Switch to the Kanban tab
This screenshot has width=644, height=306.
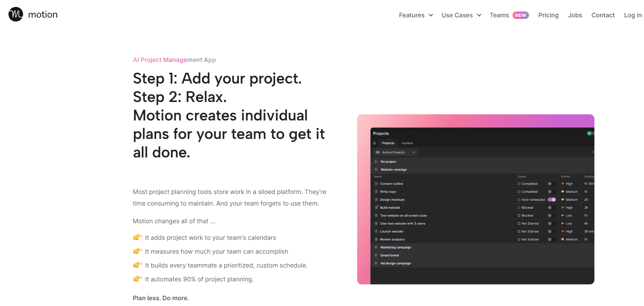407,143
